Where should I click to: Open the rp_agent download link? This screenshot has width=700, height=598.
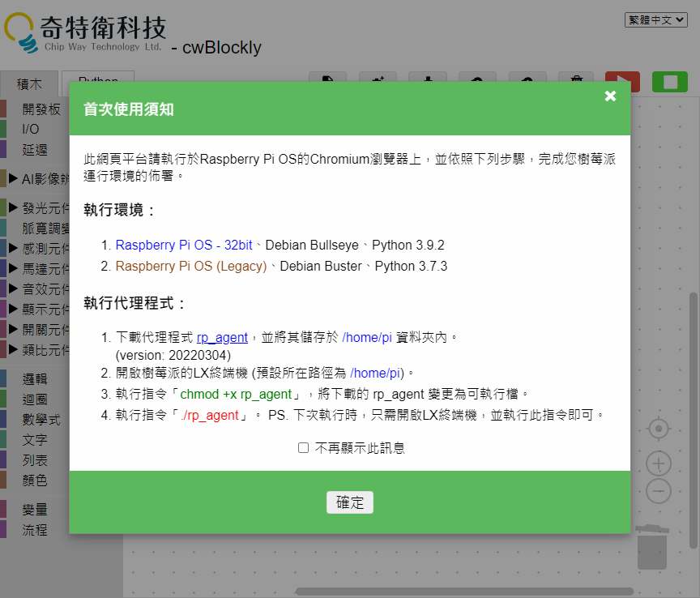(222, 337)
